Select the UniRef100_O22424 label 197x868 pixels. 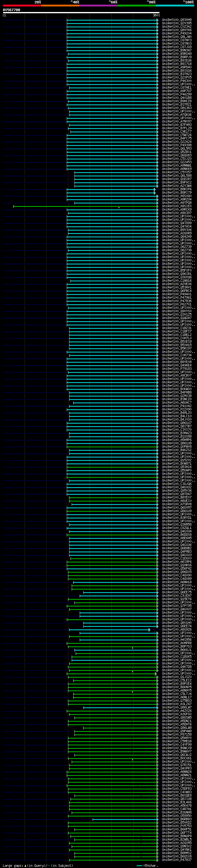pyautogui.click(x=177, y=142)
